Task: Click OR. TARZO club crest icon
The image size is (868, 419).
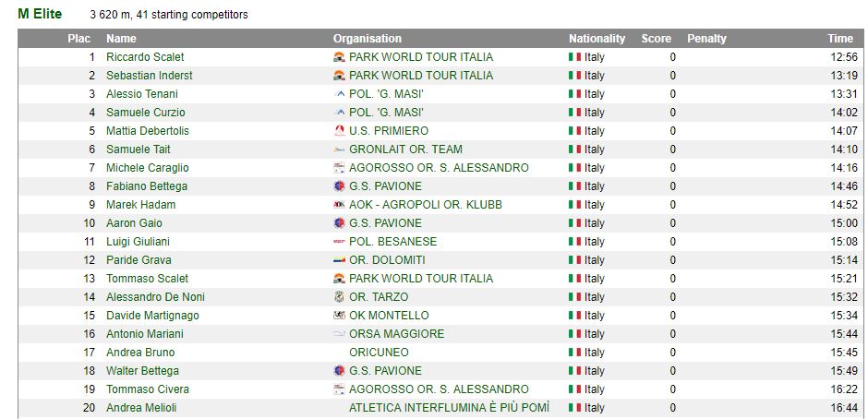Action: pyautogui.click(x=339, y=297)
